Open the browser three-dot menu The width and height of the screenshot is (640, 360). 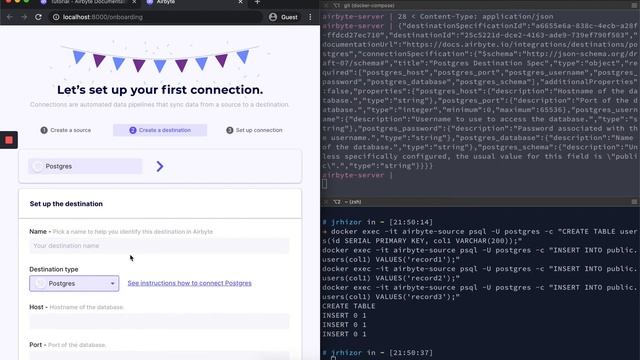point(310,17)
